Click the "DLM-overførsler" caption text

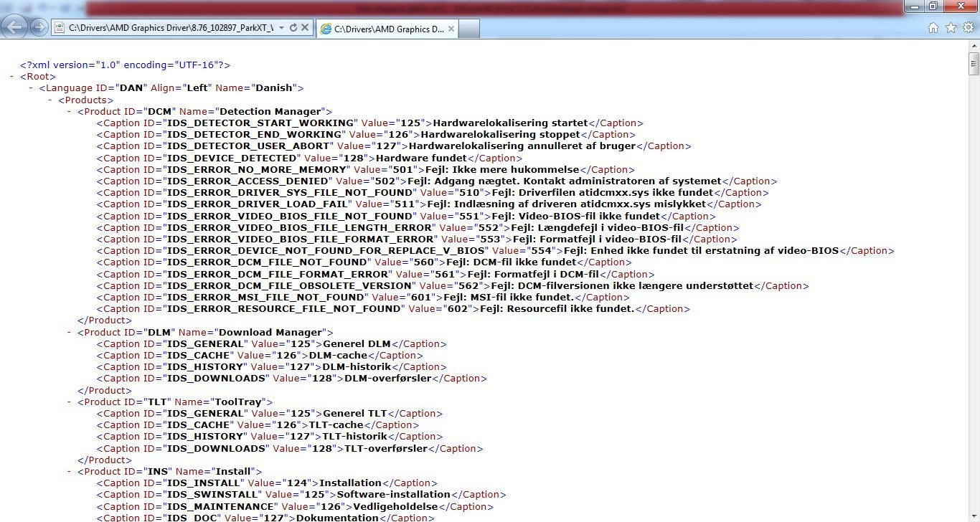pos(388,378)
